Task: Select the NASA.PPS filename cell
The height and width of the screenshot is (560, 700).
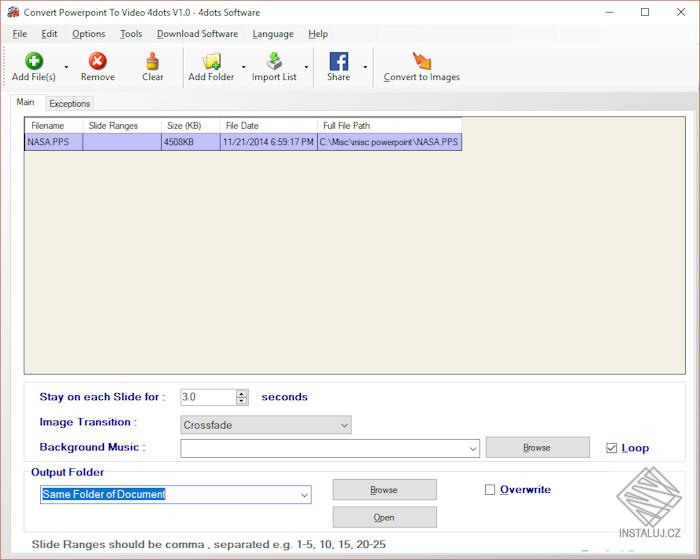Action: 54,142
